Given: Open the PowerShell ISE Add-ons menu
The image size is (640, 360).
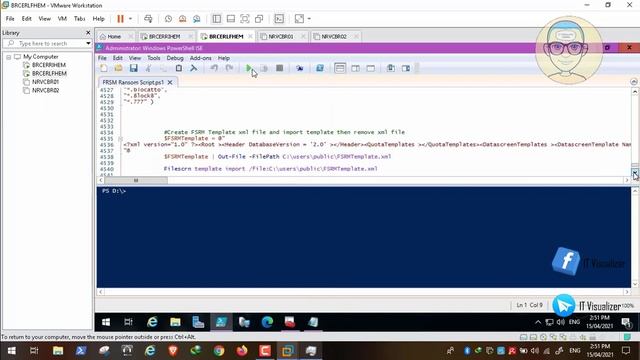Looking at the screenshot, I should click(200, 58).
